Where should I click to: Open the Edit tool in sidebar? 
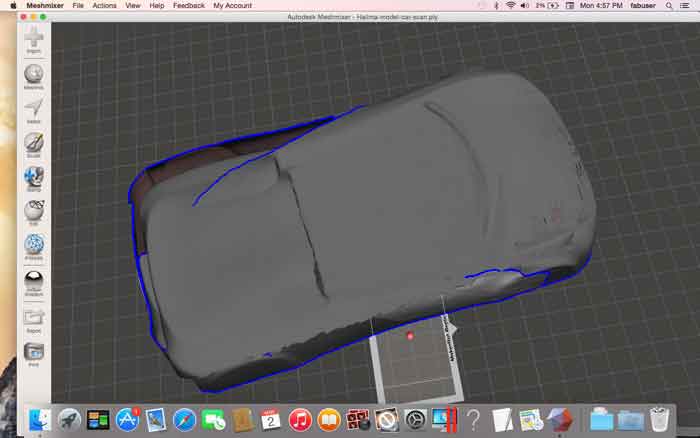coord(34,213)
